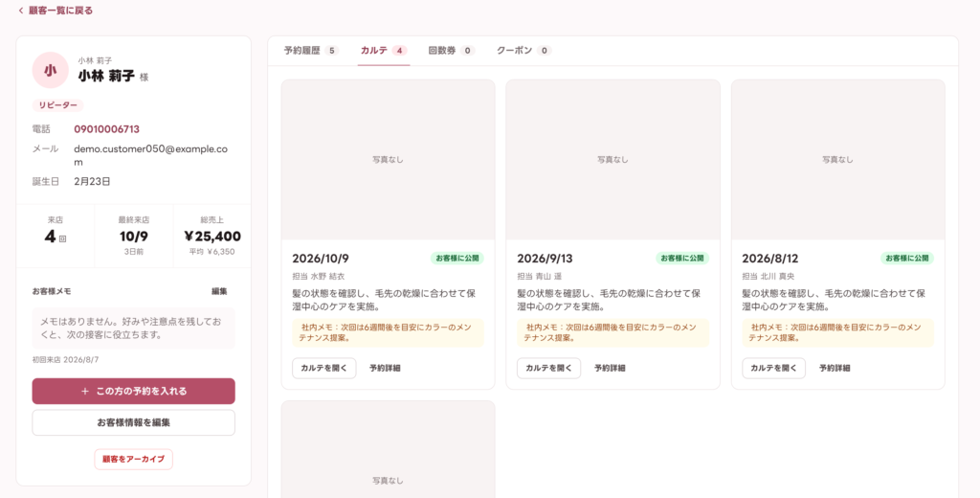
Task: Click staff name 担当 水野 結衣
Action: click(318, 276)
